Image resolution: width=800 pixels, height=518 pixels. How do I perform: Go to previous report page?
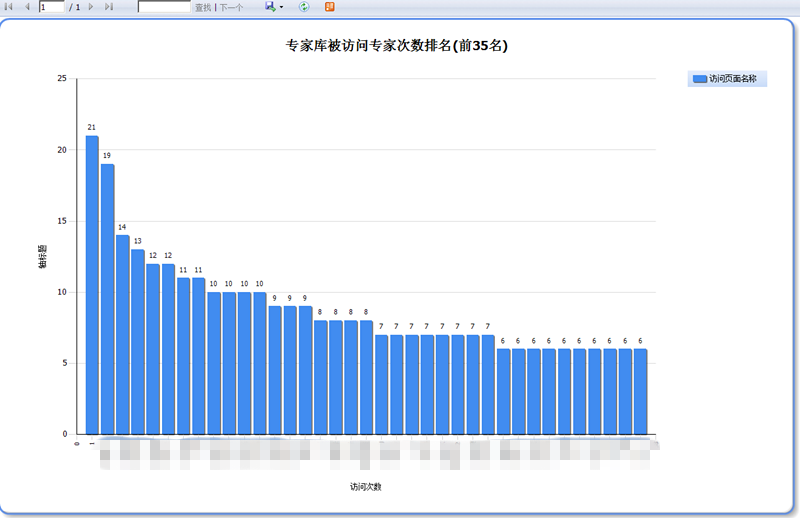point(27,7)
